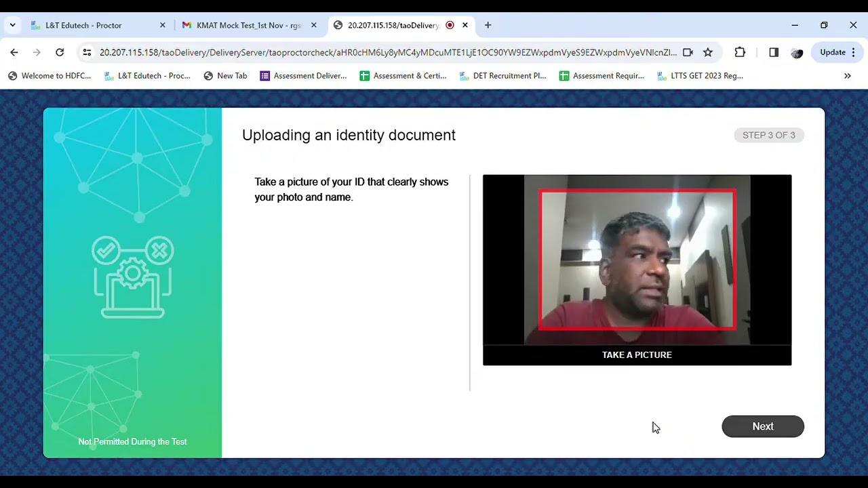This screenshot has height=488, width=868.
Task: Reload the page with the refresh icon
Action: pyautogui.click(x=60, y=52)
